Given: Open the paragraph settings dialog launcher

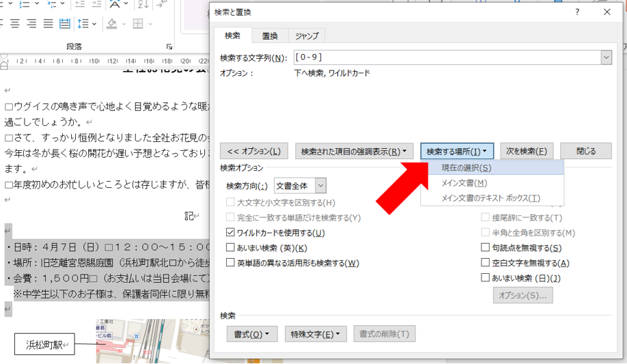Looking at the screenshot, I should 169,47.
